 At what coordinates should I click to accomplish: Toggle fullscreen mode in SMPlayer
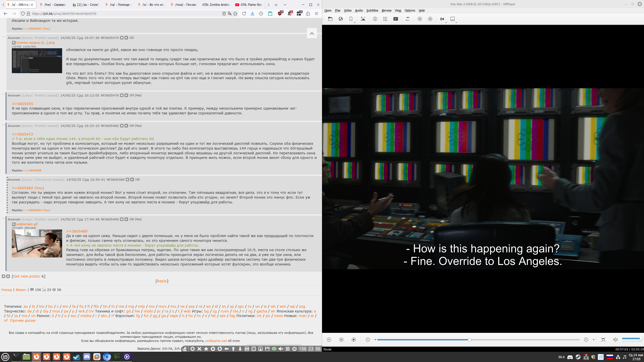coord(603,340)
